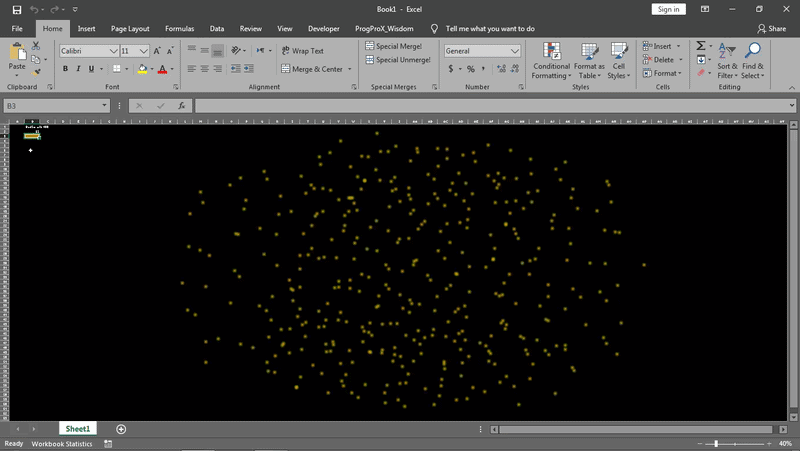Viewport: 800px width, 451px height.
Task: Click the zoom slider handle
Action: 716,443
